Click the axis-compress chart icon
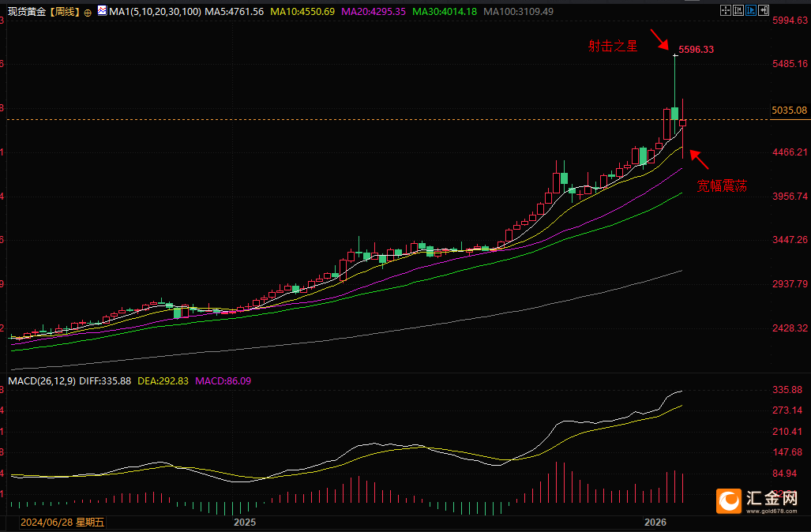This screenshot has width=811, height=532. [738, 10]
